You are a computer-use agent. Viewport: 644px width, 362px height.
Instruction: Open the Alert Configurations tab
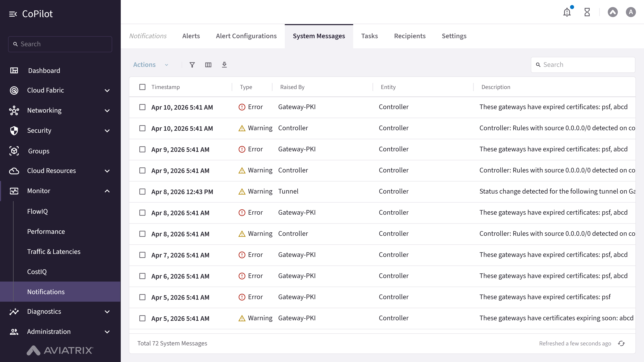click(246, 36)
